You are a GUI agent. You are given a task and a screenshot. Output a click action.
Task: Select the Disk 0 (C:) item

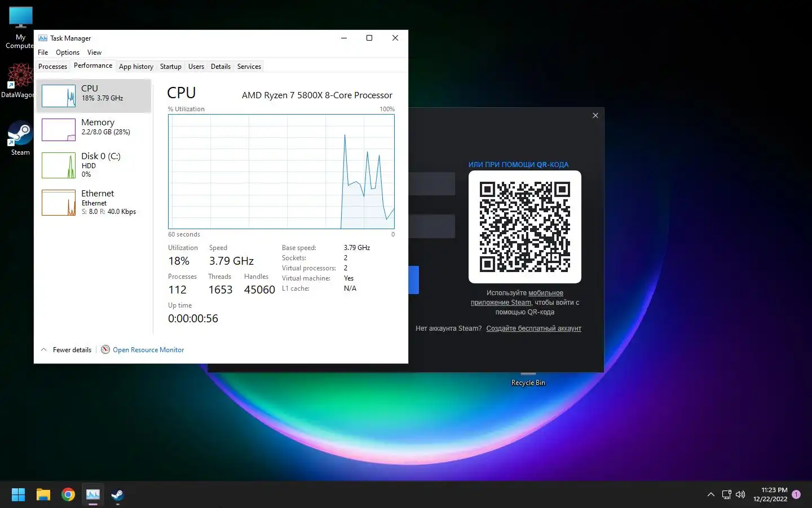94,165
